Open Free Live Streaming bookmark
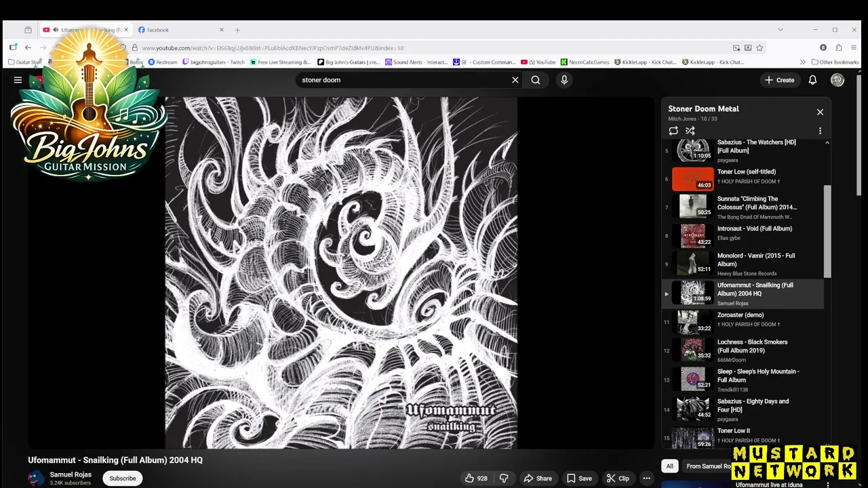868x488 pixels. click(281, 62)
